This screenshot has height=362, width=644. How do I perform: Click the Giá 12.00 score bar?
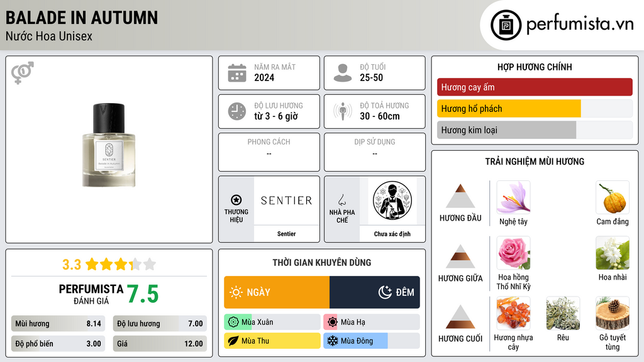pyautogui.click(x=160, y=344)
